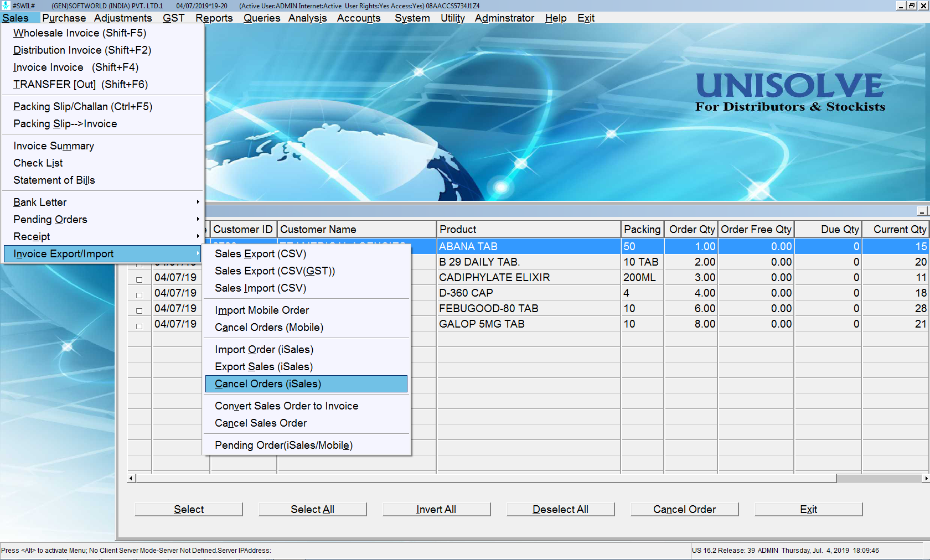
Task: Tick the checkbox for the CADIPHYLATE ELIXIR order row
Action: coord(139,280)
